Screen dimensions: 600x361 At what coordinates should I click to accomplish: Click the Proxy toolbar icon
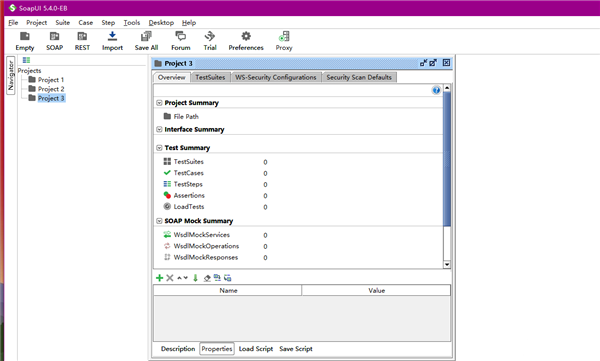284,41
